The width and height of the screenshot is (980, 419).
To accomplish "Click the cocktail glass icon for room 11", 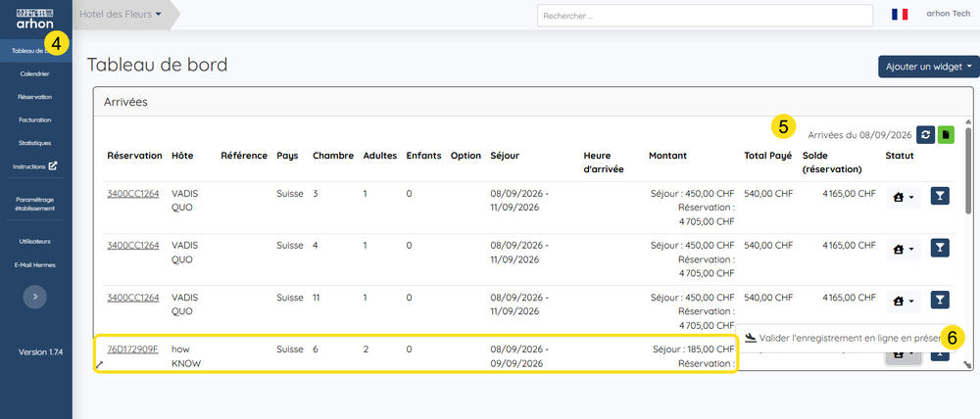I will pyautogui.click(x=940, y=301).
